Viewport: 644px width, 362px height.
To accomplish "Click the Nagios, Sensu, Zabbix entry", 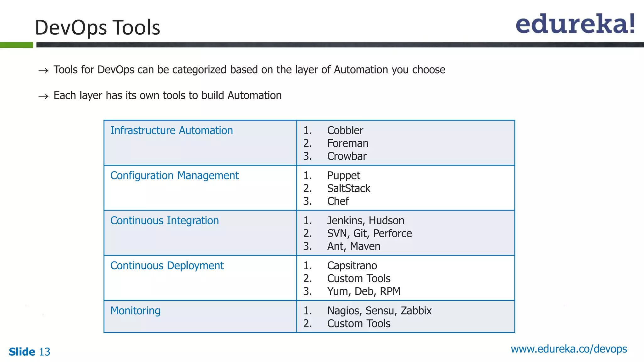I will [380, 311].
